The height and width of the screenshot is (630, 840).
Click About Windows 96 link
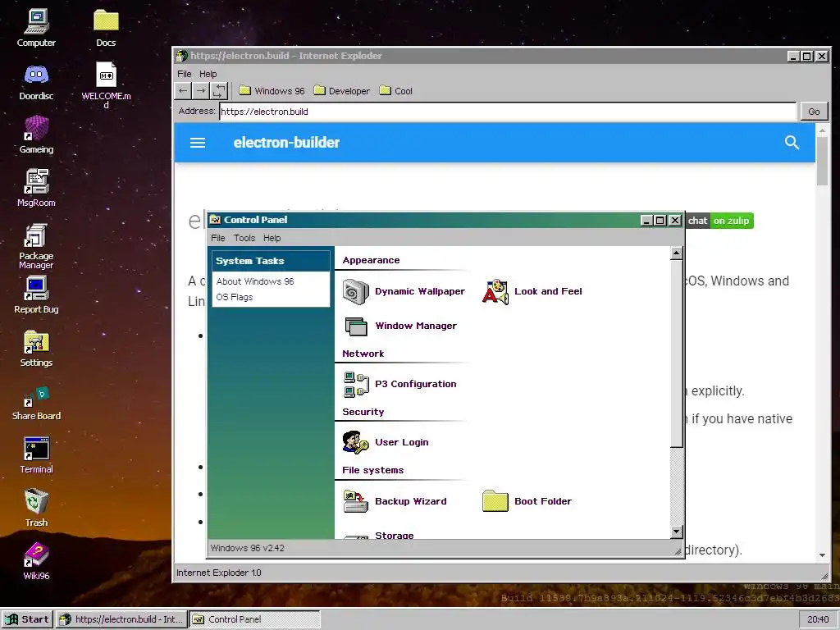255,281
